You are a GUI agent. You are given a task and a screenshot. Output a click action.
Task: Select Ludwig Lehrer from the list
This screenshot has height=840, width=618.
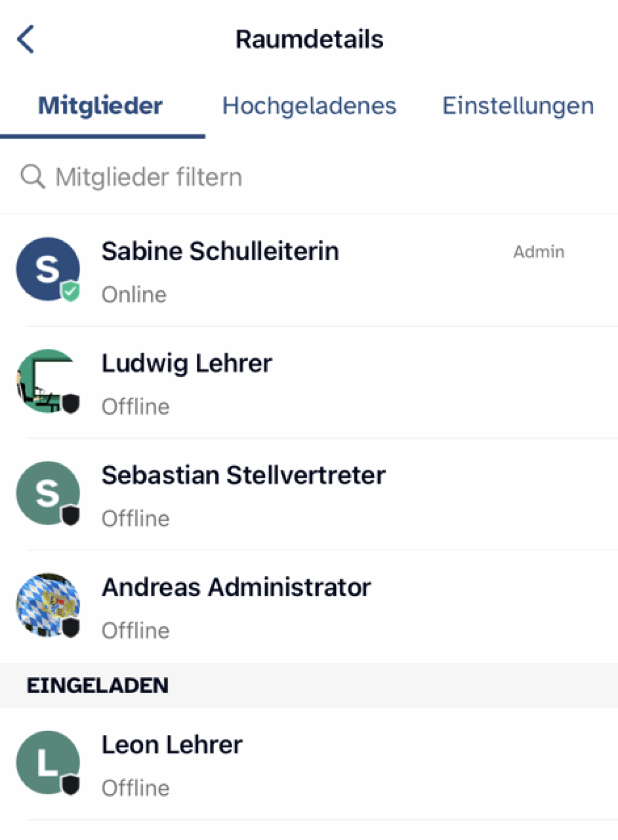point(309,382)
